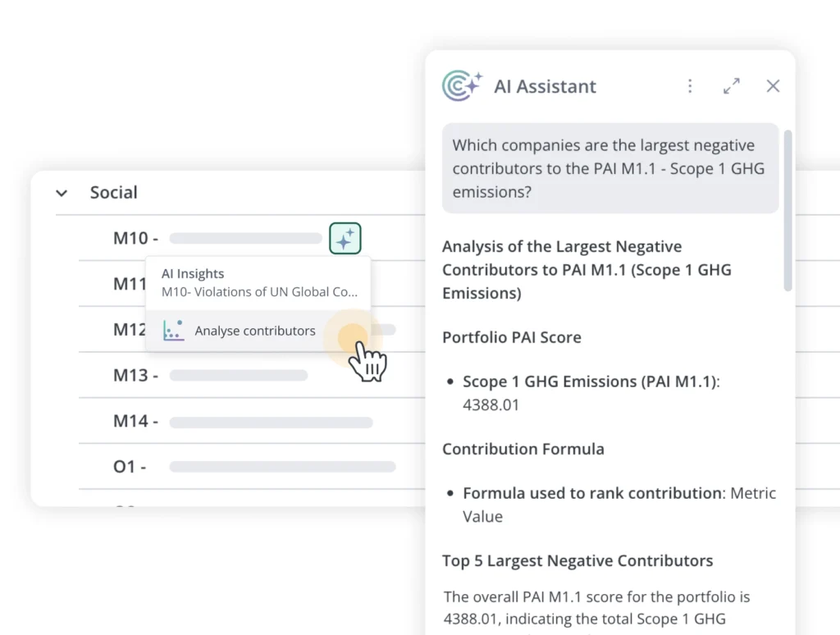The height and width of the screenshot is (635, 840).
Task: Click the AI Assistant panel title
Action: click(545, 86)
